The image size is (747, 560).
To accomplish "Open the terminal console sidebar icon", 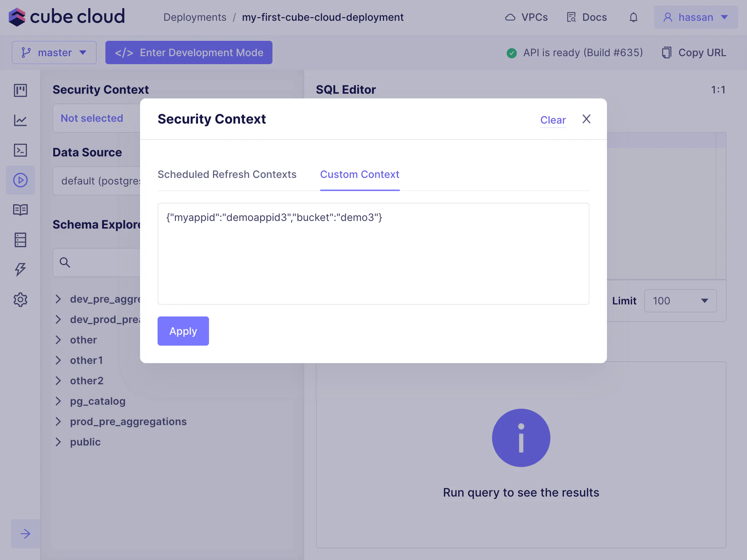I will [20, 150].
